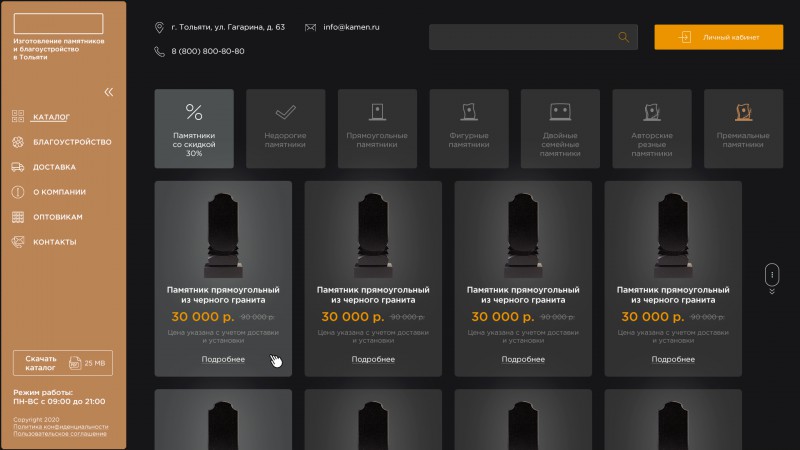The width and height of the screenshot is (800, 450).
Task: Open Премиальные памятники category
Action: 743,129
